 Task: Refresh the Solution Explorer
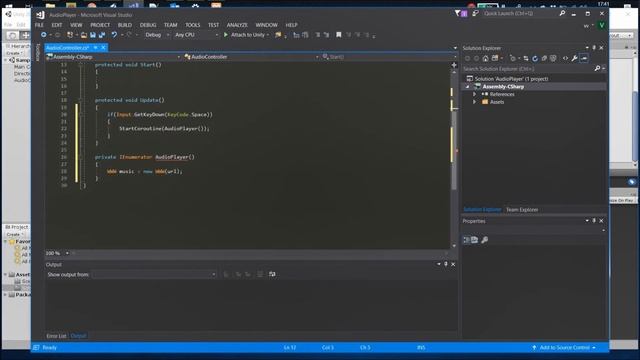coord(535,58)
